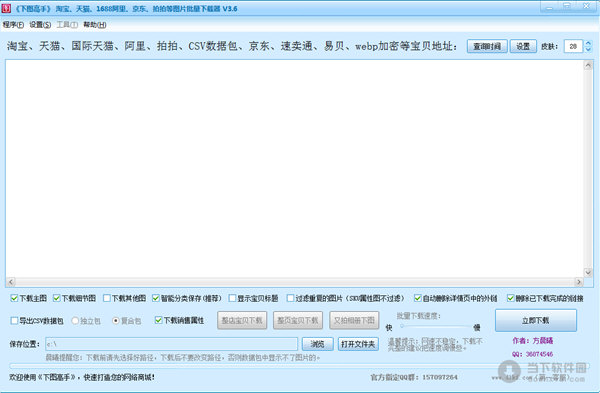
Task: Adjust the 批量下载速度 slider handle
Action: click(402, 326)
